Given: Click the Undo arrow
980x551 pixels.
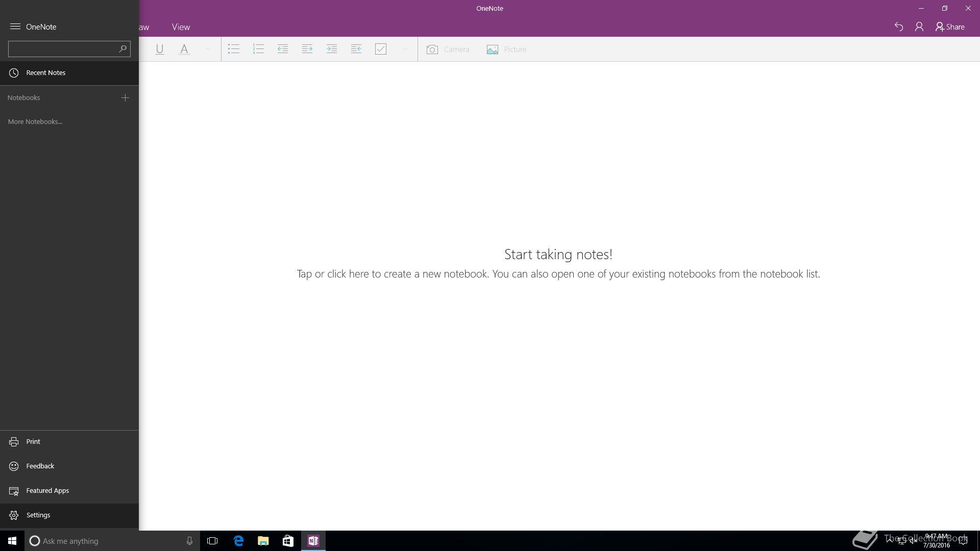Looking at the screenshot, I should click(899, 27).
